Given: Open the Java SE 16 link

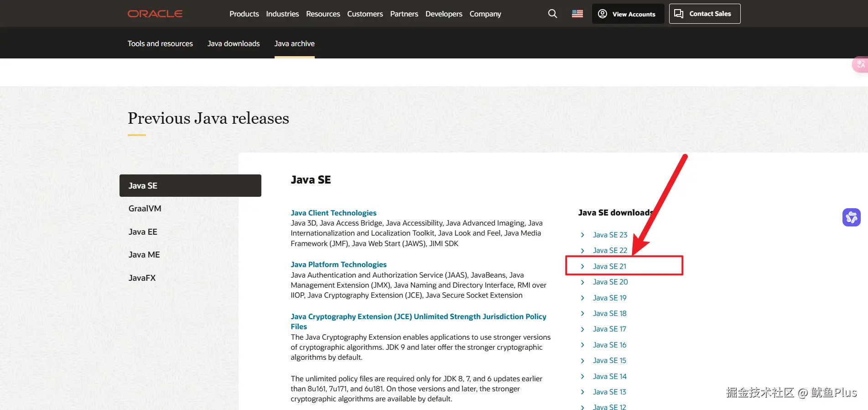Looking at the screenshot, I should click(x=609, y=345).
